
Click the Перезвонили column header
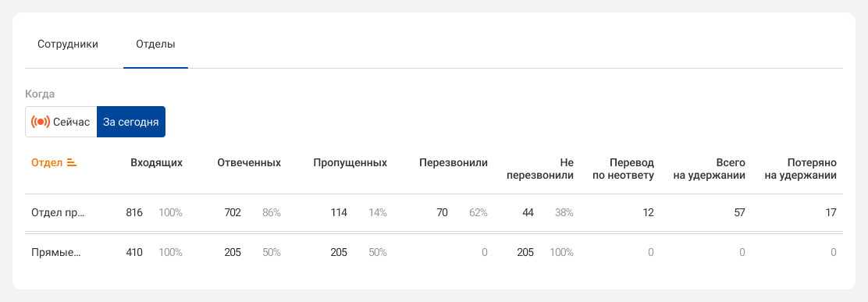(x=454, y=162)
